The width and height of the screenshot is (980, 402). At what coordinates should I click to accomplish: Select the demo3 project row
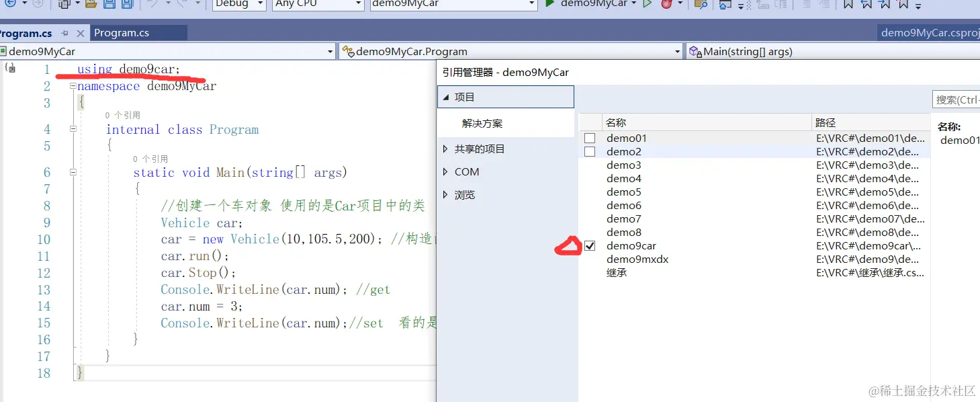tap(755, 165)
